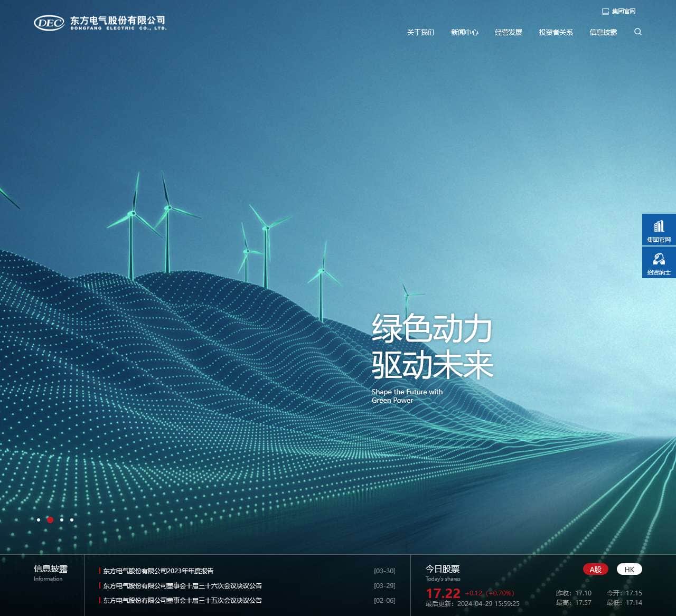Viewport: 676px width, 616px height.
Task: Open the 三十六次会议决议公告 announcement
Action: pos(183,585)
